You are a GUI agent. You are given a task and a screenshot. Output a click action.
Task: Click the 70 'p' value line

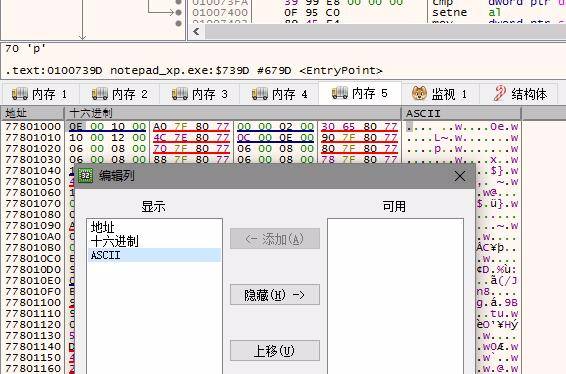[25, 48]
